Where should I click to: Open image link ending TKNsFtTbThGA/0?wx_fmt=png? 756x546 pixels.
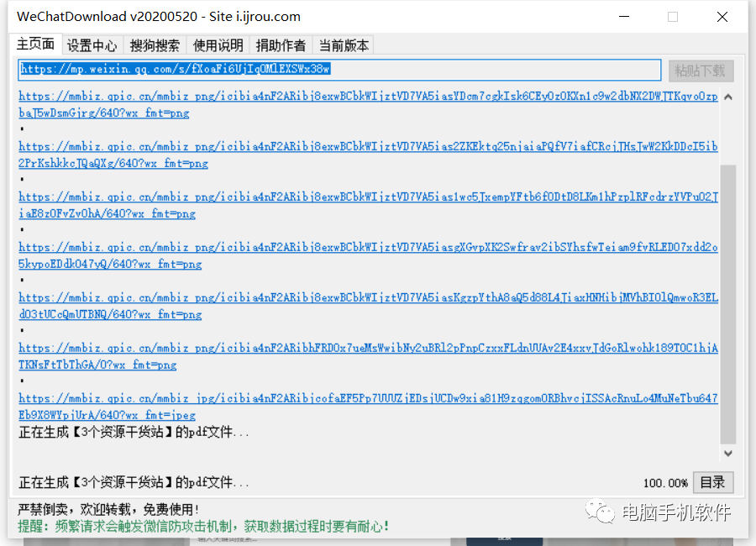click(x=369, y=356)
